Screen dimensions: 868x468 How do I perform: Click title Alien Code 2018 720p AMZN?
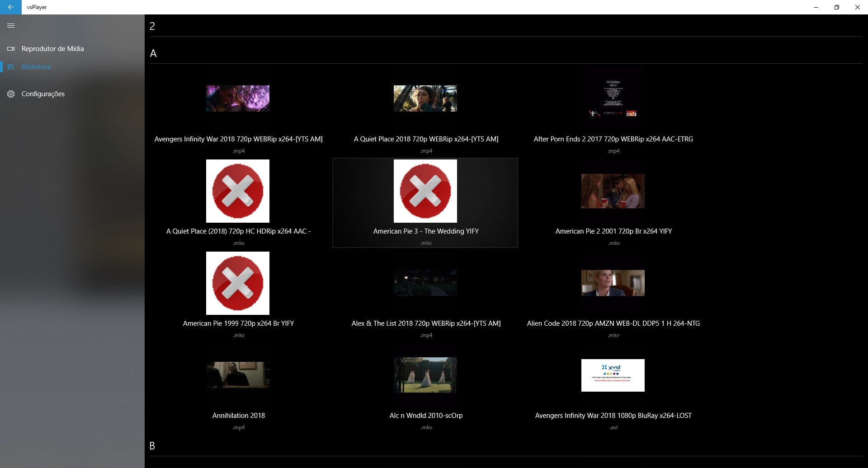[613, 323]
